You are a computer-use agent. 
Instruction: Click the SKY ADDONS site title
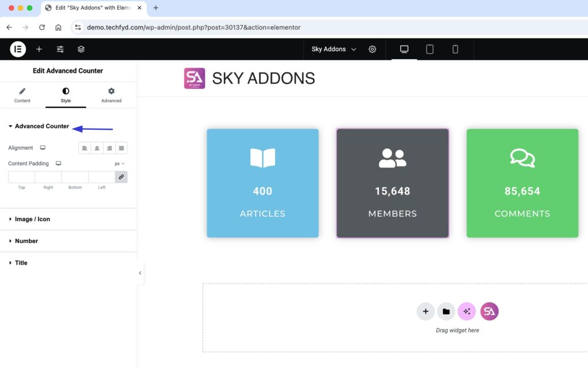click(x=263, y=78)
